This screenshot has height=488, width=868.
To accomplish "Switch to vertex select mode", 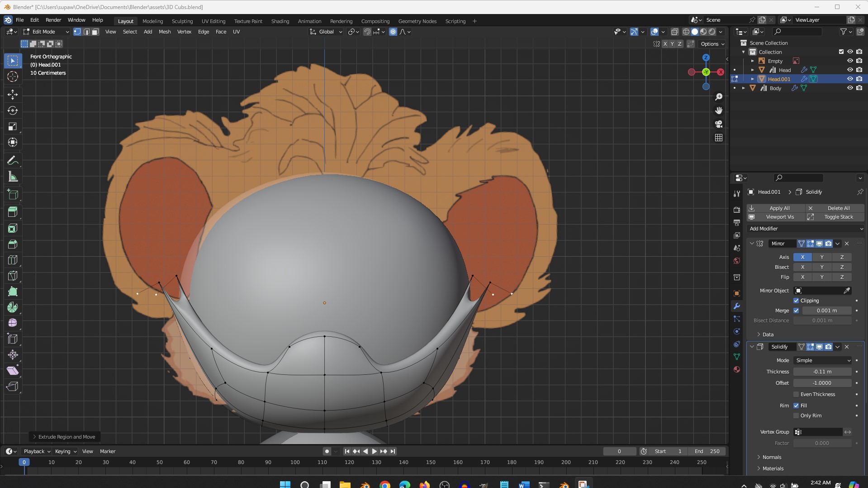I will pyautogui.click(x=77, y=32).
